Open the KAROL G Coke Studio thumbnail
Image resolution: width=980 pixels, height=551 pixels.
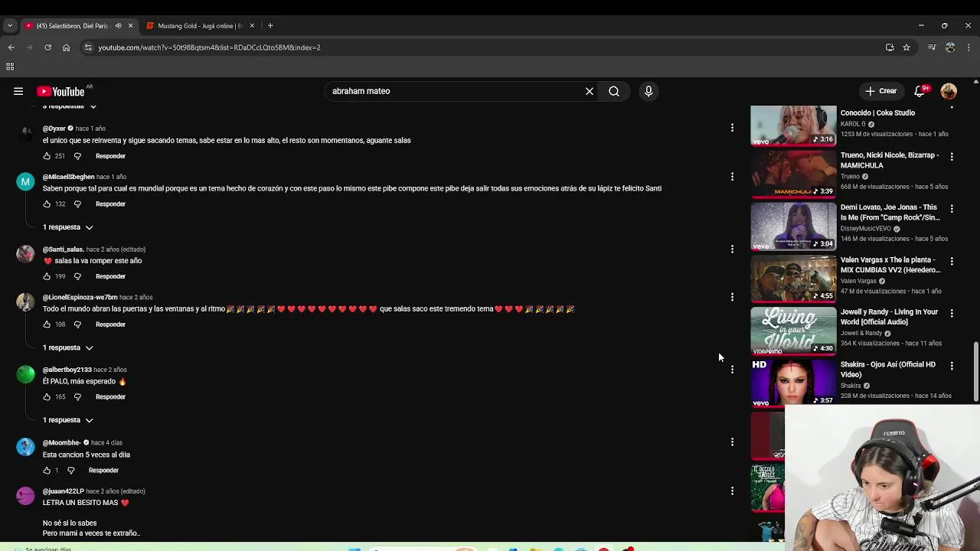pos(793,125)
